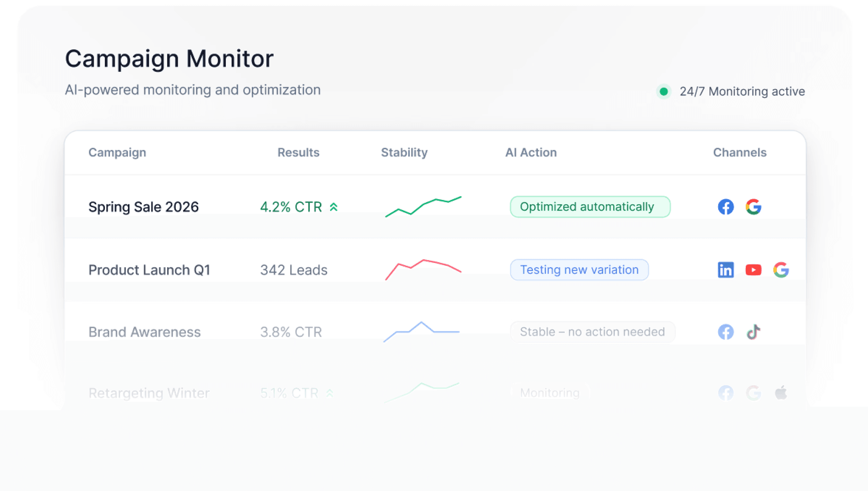Open the Product Launch Q1 campaign
868x491 pixels.
[x=149, y=270]
